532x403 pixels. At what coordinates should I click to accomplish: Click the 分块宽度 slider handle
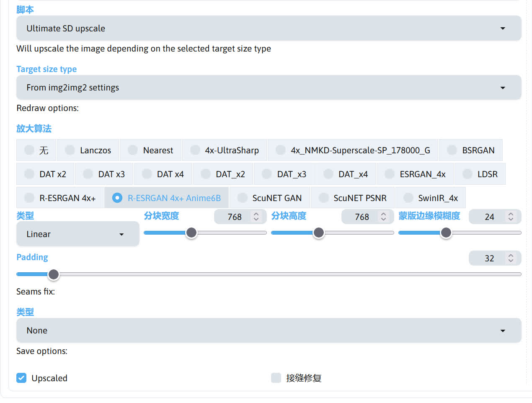[191, 232]
